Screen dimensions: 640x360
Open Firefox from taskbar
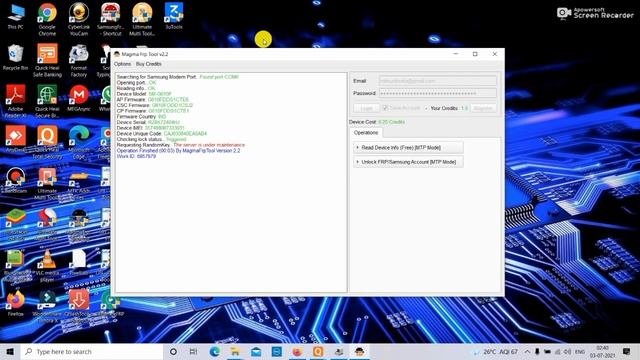point(297,351)
